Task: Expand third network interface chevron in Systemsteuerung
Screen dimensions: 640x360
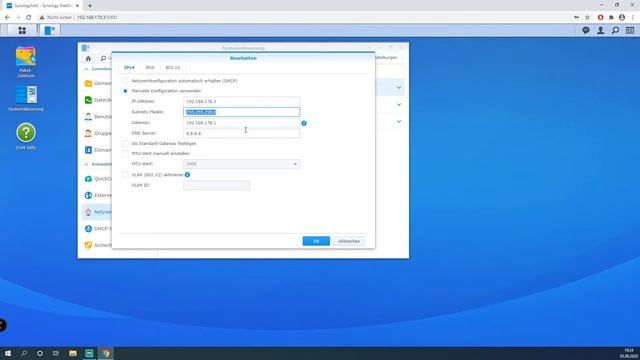Action: [x=399, y=122]
